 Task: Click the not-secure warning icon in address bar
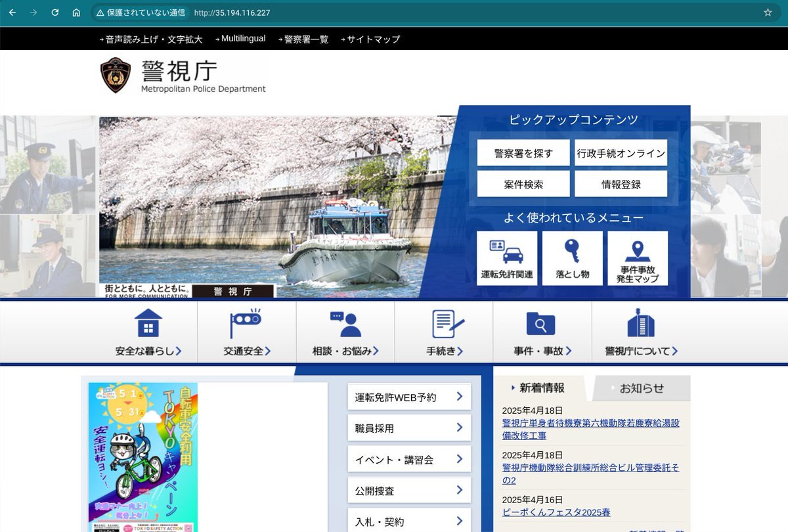[100, 12]
